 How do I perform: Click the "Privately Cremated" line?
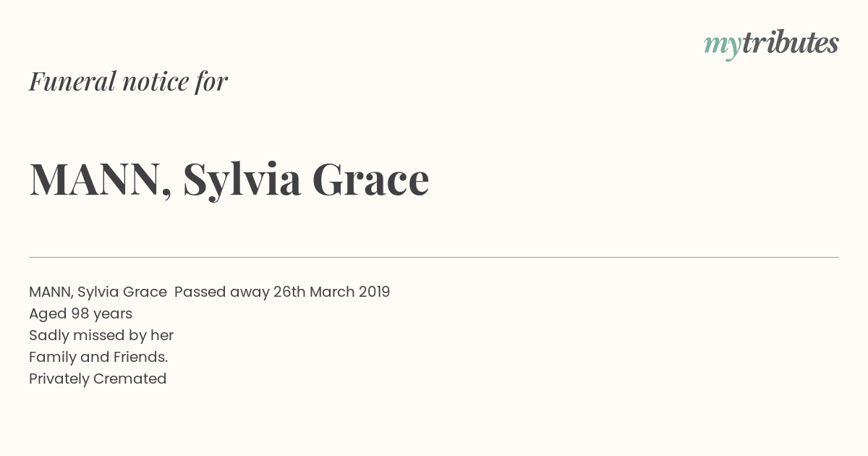[x=98, y=379]
